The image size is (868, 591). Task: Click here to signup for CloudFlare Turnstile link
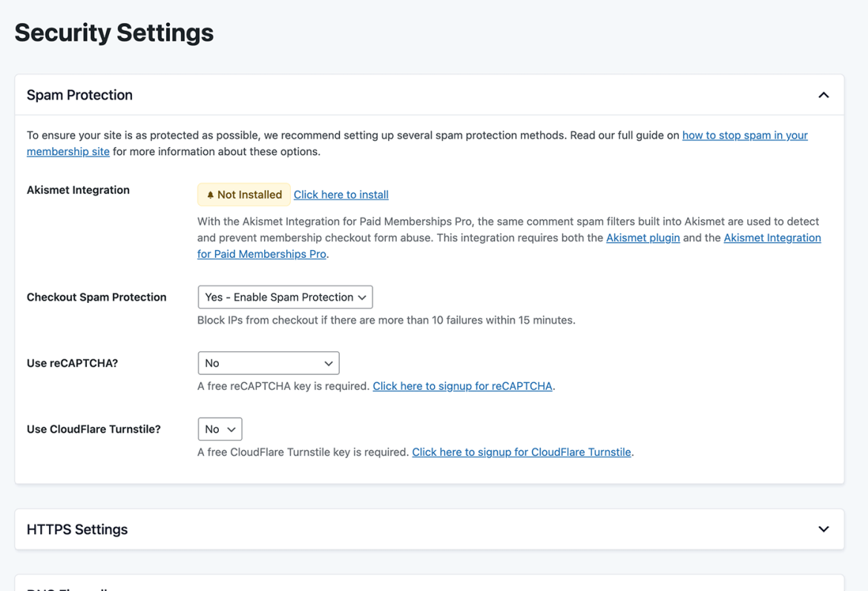pos(522,452)
